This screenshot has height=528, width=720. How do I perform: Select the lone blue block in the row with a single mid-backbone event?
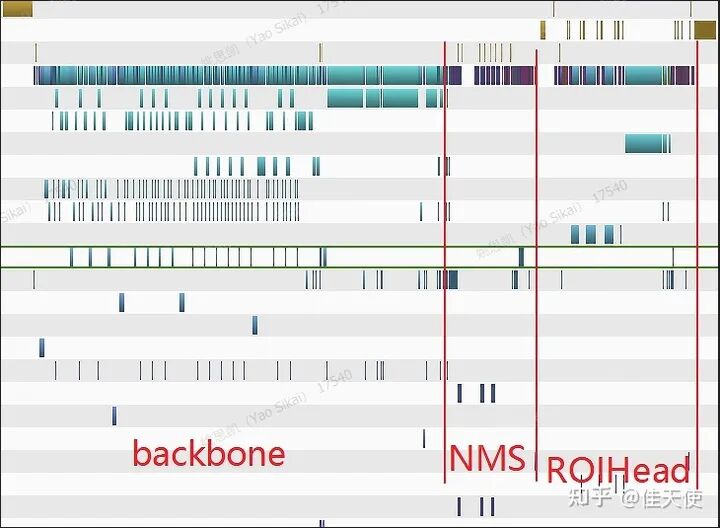[255, 325]
